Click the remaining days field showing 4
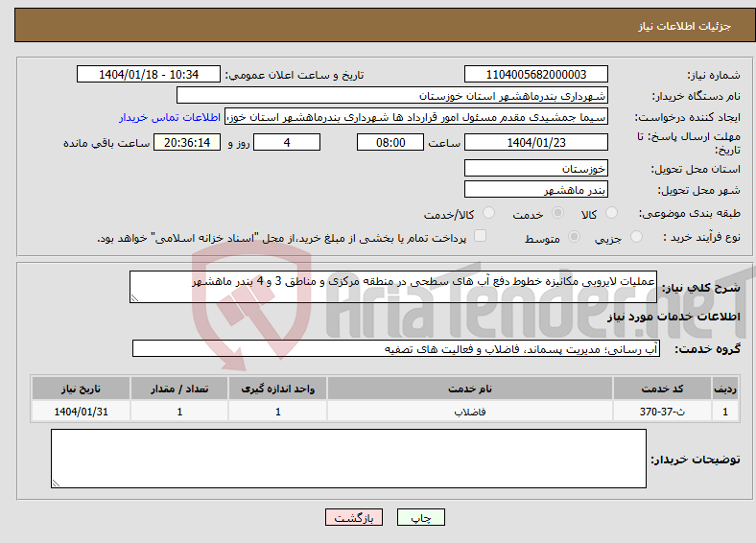The width and height of the screenshot is (756, 543). 287,142
